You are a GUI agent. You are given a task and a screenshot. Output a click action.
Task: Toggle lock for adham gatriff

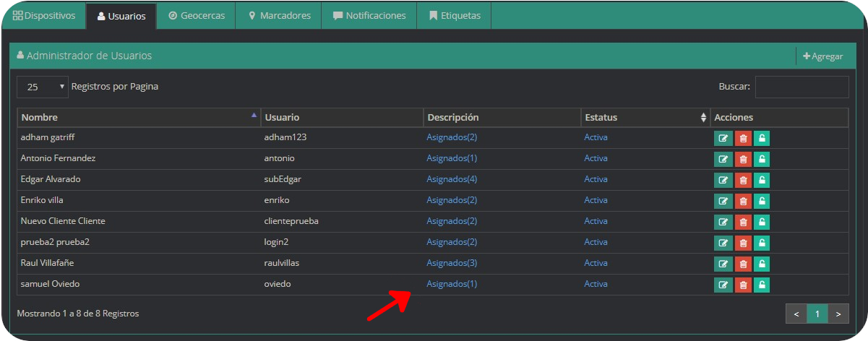click(x=762, y=138)
